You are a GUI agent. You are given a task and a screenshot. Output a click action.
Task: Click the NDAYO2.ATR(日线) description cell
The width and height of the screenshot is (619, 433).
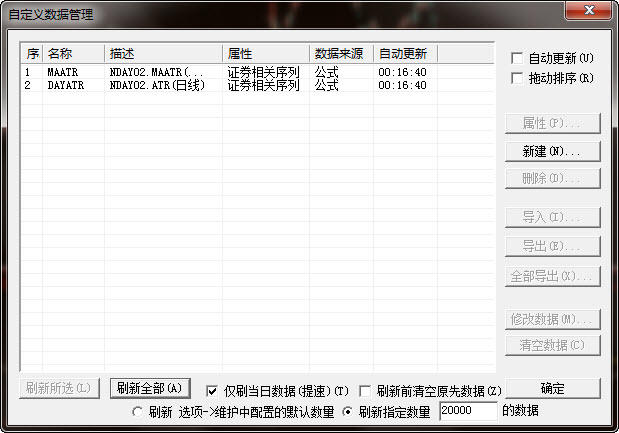tap(157, 86)
